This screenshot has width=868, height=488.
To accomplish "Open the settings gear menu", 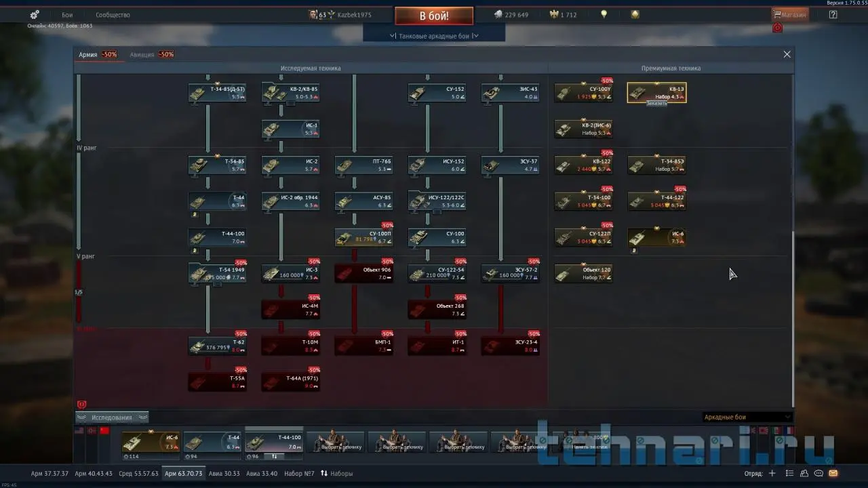I will pyautogui.click(x=35, y=14).
